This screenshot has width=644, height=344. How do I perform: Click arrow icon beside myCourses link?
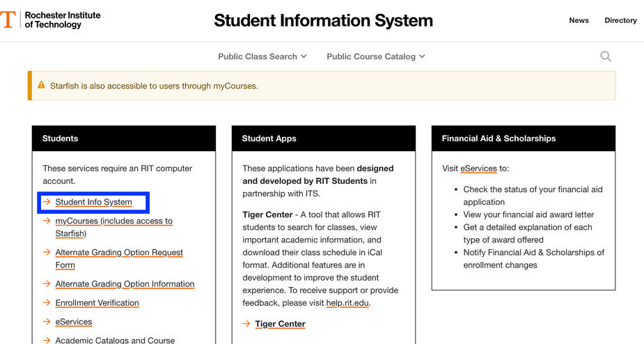point(47,221)
